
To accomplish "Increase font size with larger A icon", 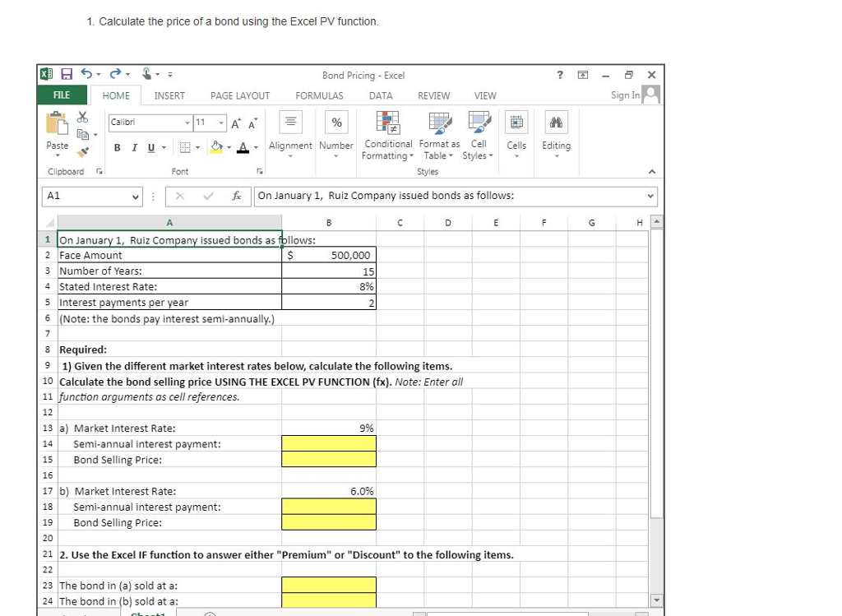I will click(x=236, y=123).
